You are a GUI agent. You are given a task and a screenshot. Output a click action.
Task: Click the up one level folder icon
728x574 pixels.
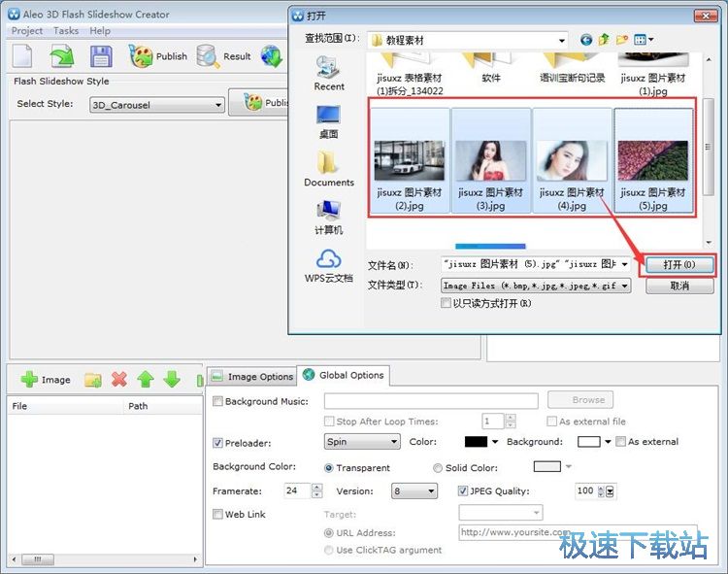[604, 40]
